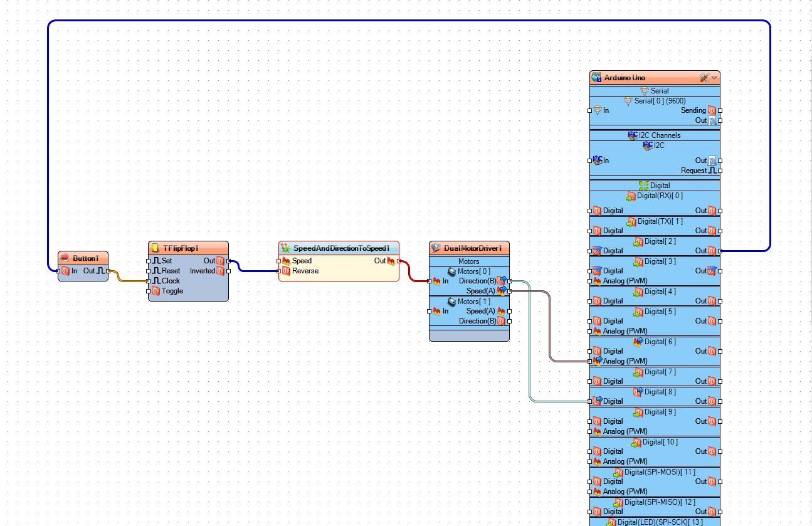Screen dimensions: 812x526
Task: Click the Reverse pin of SpeedAndDirectionToSpeed1
Action: 279,271
